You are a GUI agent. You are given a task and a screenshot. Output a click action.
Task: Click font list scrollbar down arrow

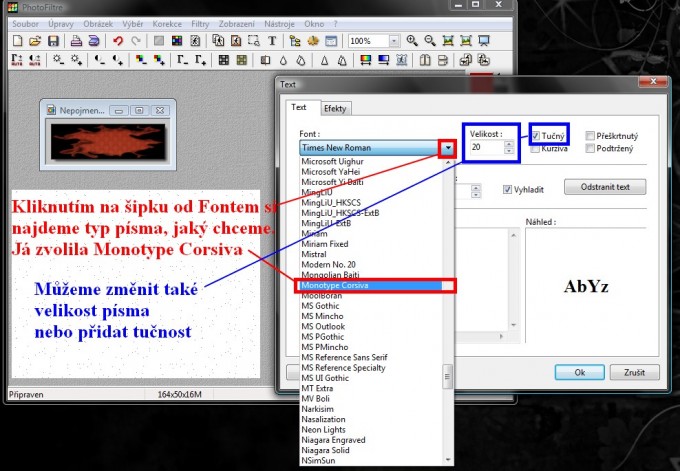pyautogui.click(x=448, y=460)
